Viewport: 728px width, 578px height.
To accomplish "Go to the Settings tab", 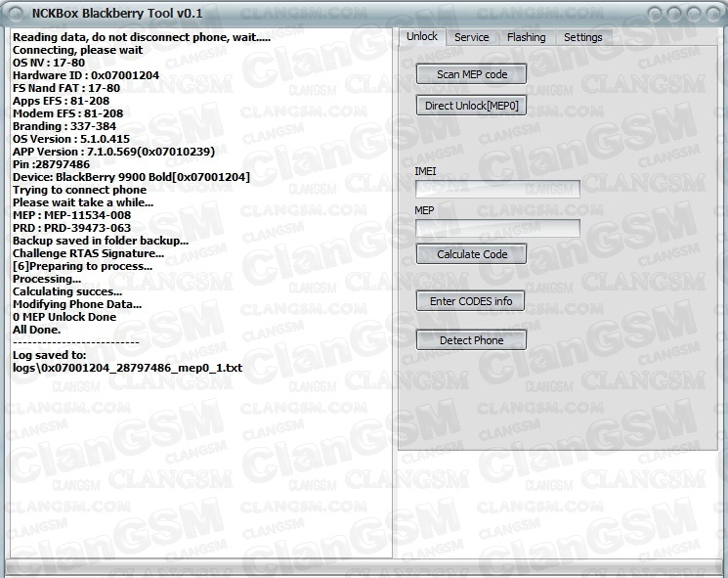I will click(582, 37).
